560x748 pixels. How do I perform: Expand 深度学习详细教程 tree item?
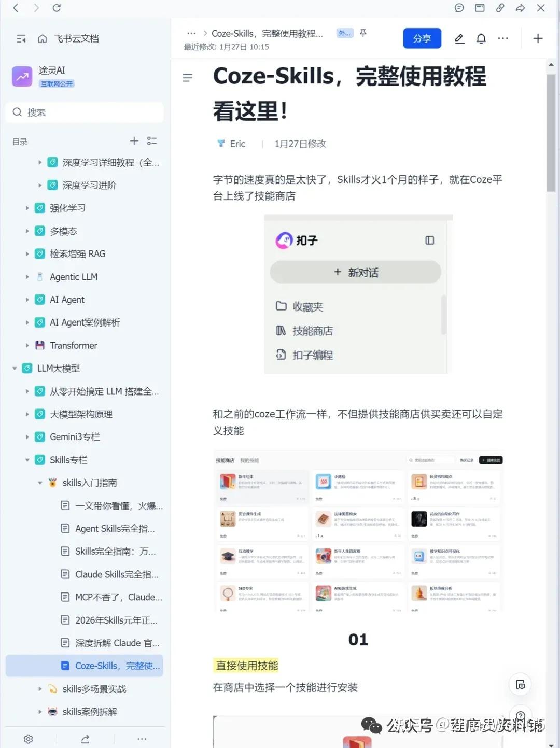(40, 162)
